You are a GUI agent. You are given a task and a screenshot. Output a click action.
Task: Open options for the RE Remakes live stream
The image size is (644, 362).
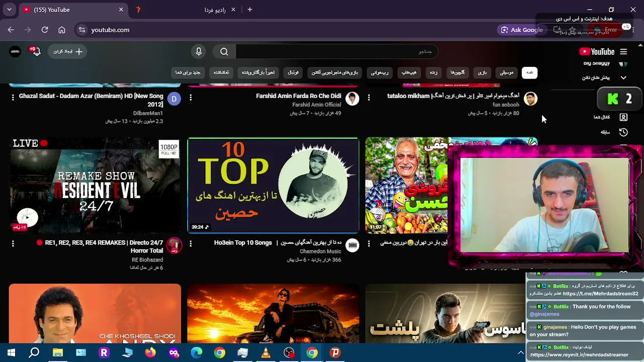tap(13, 244)
